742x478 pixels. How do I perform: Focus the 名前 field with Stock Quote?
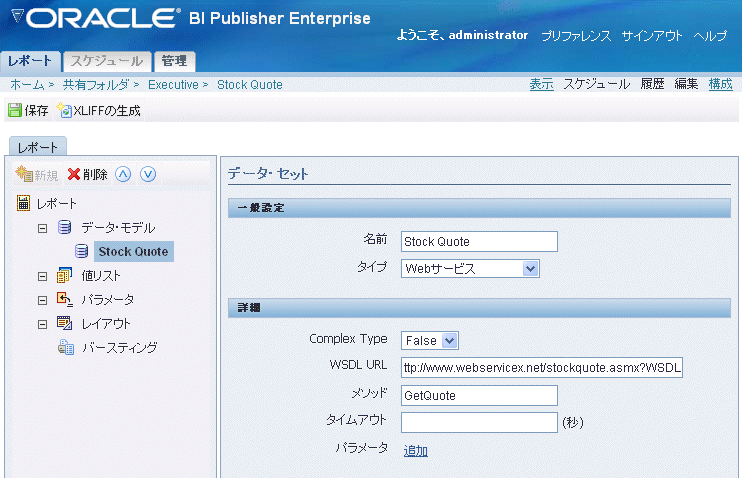pyautogui.click(x=479, y=241)
